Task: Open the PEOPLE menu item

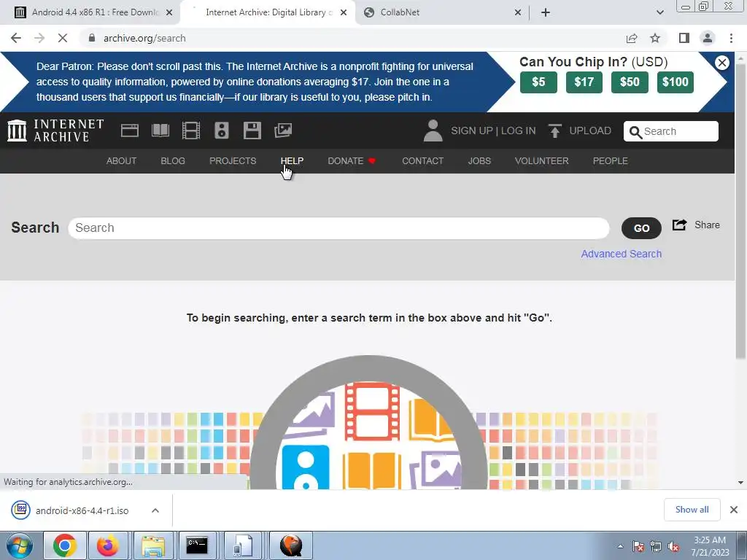Action: coord(611,161)
